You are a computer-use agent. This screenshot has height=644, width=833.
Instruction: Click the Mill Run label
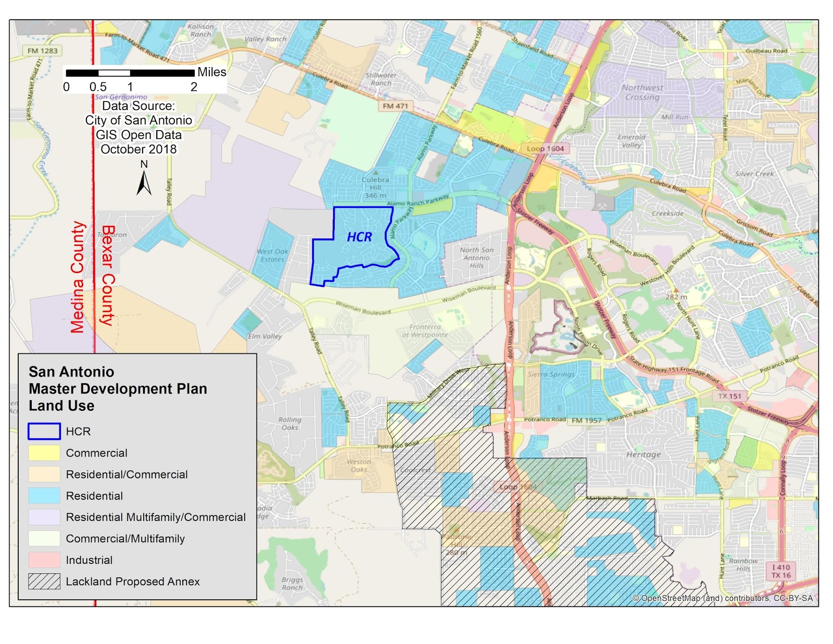(x=674, y=117)
